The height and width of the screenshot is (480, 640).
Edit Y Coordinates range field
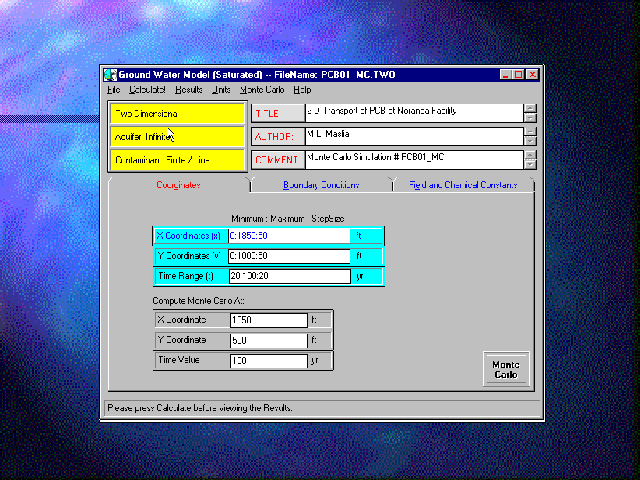pyautogui.click(x=289, y=256)
